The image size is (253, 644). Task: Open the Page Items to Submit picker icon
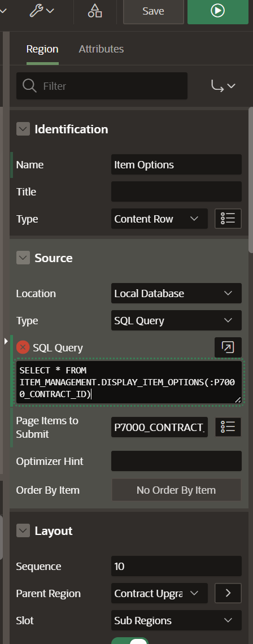228,427
